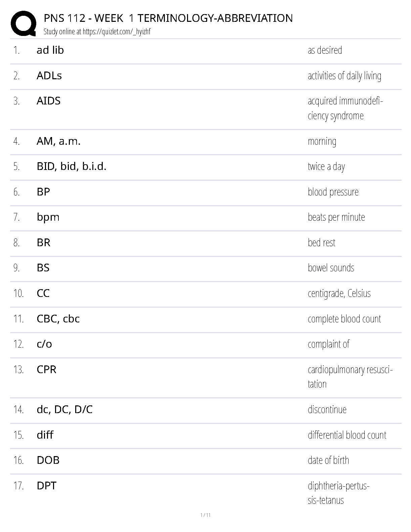The image size is (411, 532).
Task: Click 'cardiopulmonary resuscitation' definition
Action: pos(350,376)
